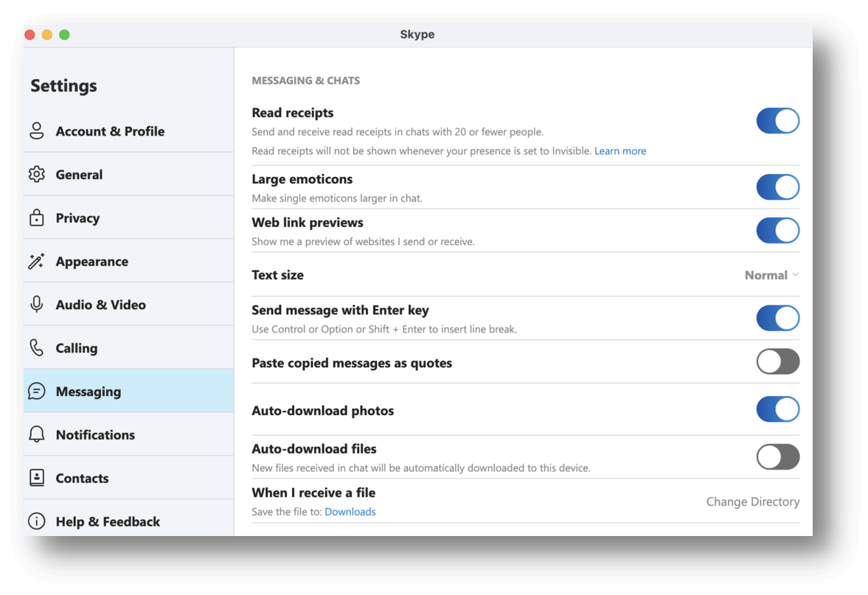Click the Learn more link
The width and height of the screenshot is (868, 595).
tap(620, 150)
